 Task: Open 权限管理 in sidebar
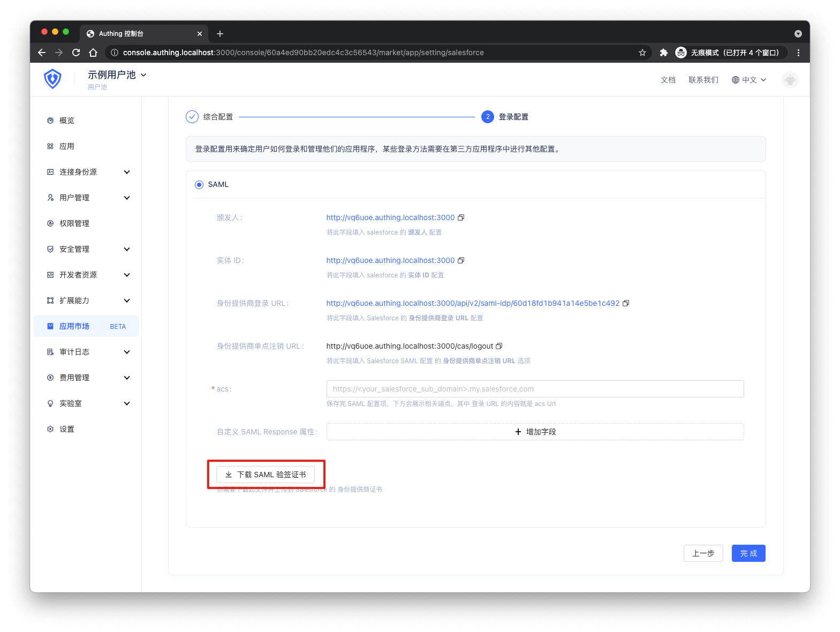pos(74,223)
